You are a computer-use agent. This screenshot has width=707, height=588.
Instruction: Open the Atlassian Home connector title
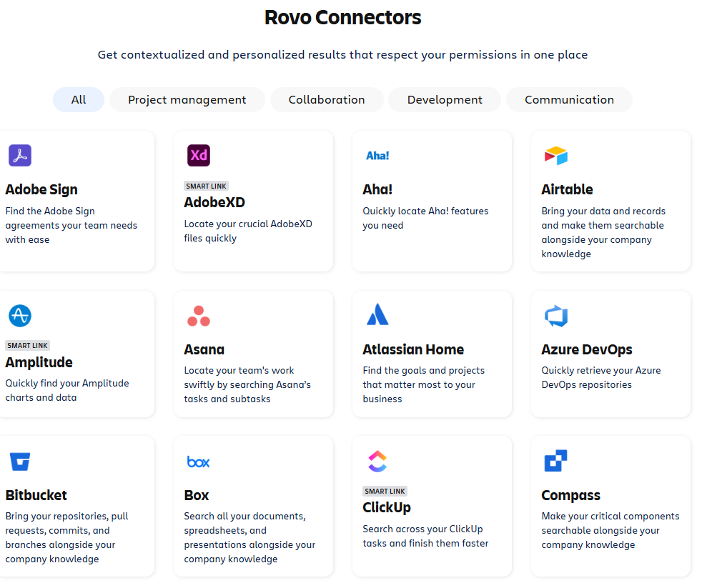413,349
